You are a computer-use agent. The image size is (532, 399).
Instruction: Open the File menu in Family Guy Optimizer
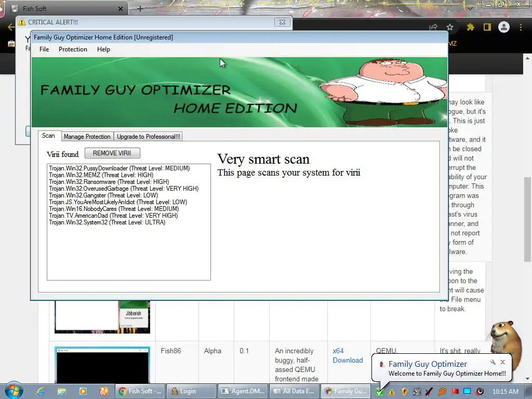click(44, 49)
